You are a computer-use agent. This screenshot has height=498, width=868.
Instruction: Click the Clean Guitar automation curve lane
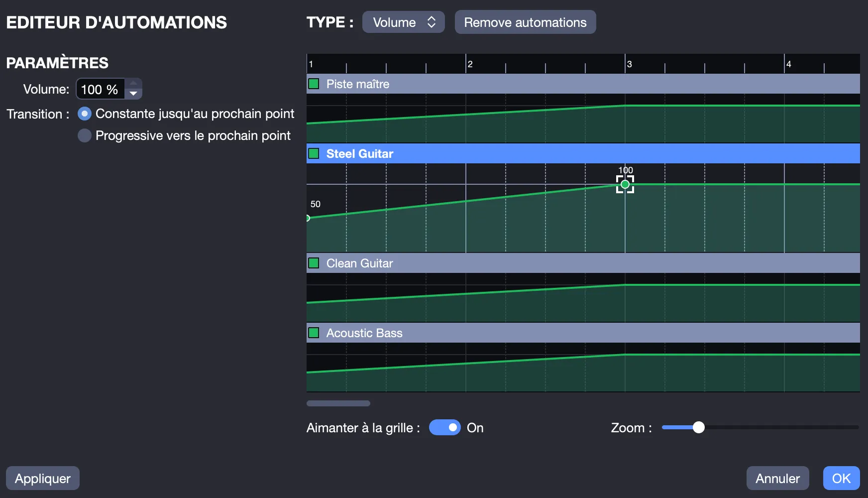pyautogui.click(x=583, y=298)
